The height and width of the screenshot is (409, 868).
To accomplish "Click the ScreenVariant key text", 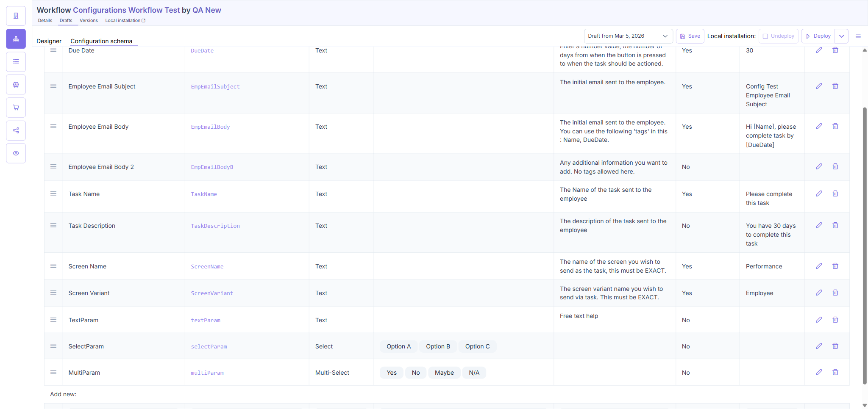I will coord(212,293).
